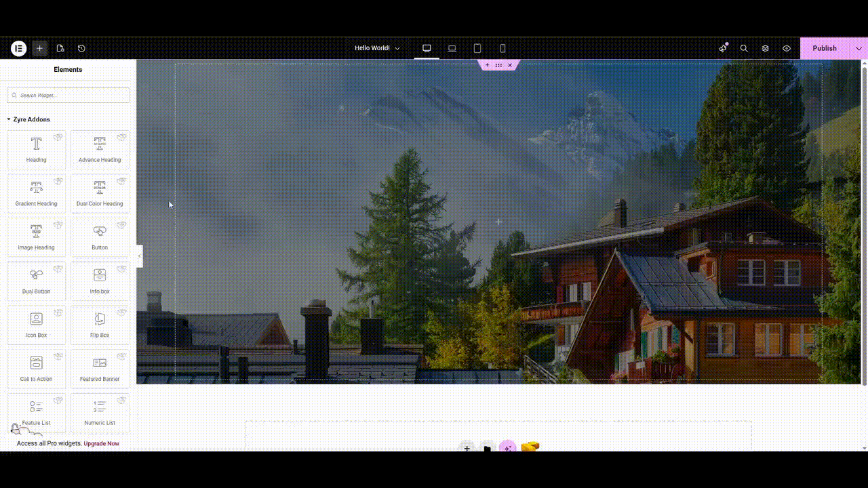This screenshot has height=488, width=868.
Task: Click the Publish button
Action: click(x=825, y=48)
